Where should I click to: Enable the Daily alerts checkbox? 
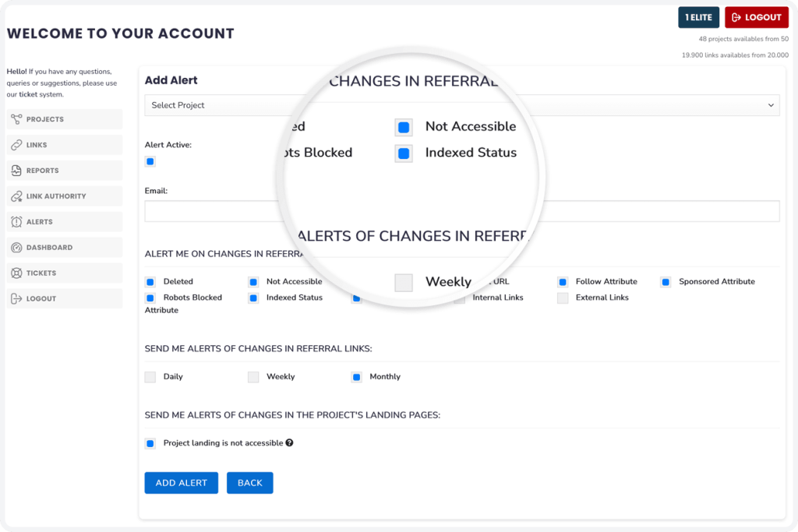(x=150, y=377)
